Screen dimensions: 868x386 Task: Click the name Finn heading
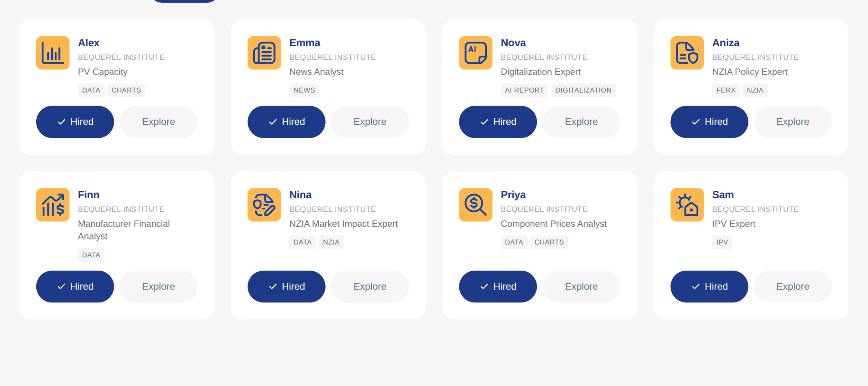(89, 195)
